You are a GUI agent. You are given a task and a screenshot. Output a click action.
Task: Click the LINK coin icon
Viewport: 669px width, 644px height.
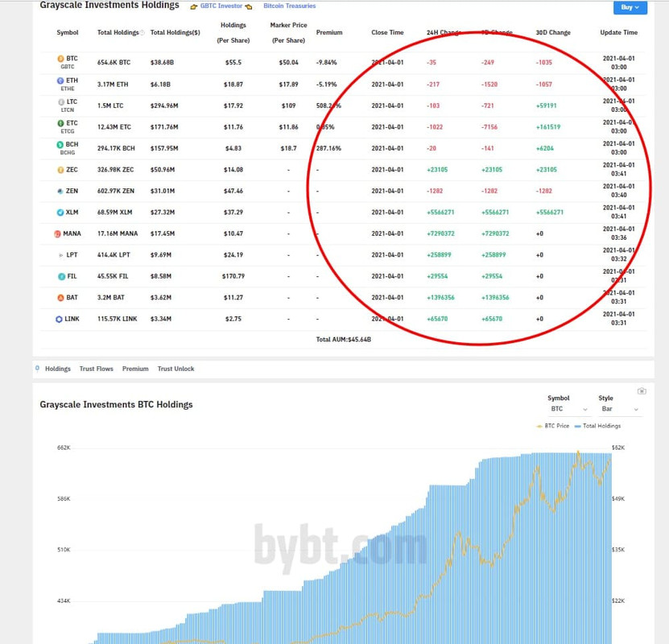coord(59,319)
